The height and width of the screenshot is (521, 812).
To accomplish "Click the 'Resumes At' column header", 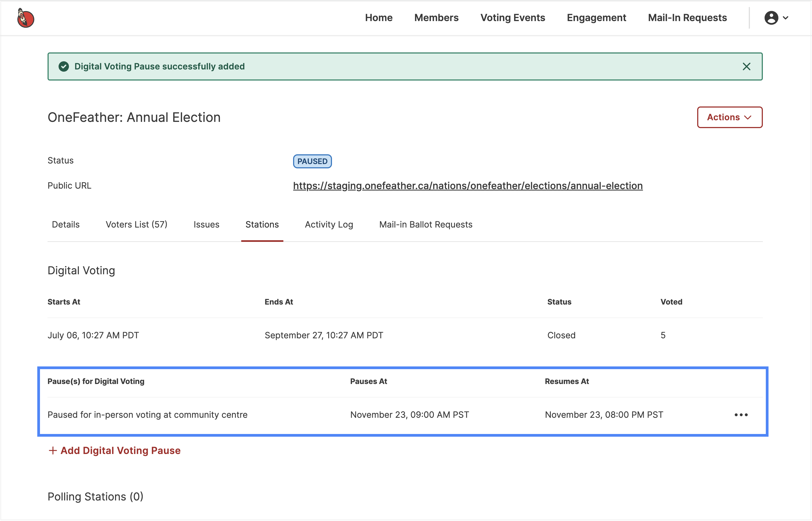I will click(566, 382).
